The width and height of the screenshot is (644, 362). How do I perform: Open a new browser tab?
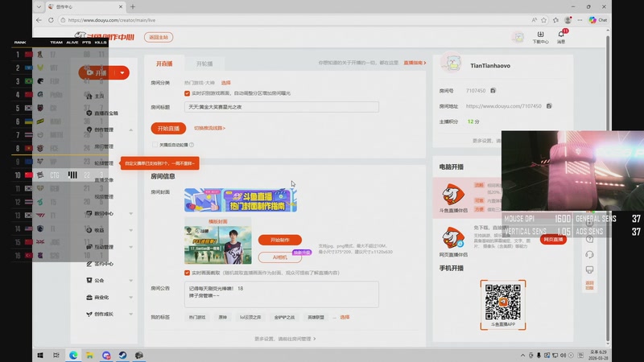(x=133, y=6)
